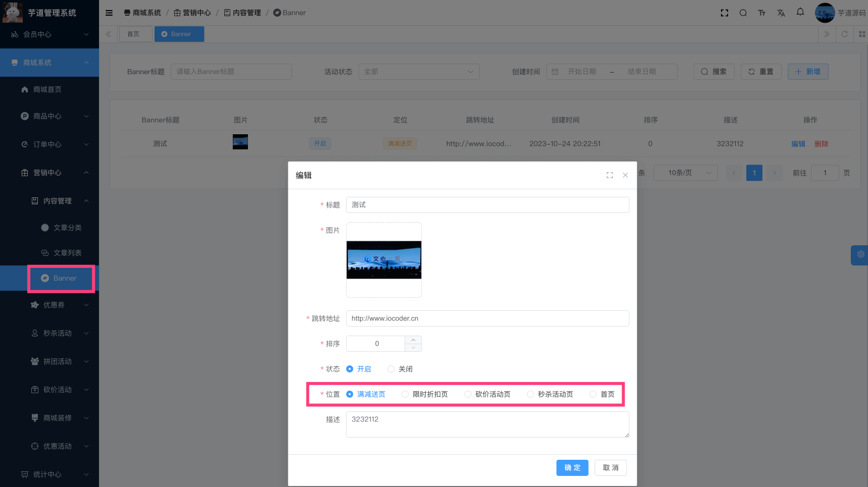Image resolution: width=868 pixels, height=487 pixels.
Task: Click the 跳转地址 input field
Action: pyautogui.click(x=487, y=318)
